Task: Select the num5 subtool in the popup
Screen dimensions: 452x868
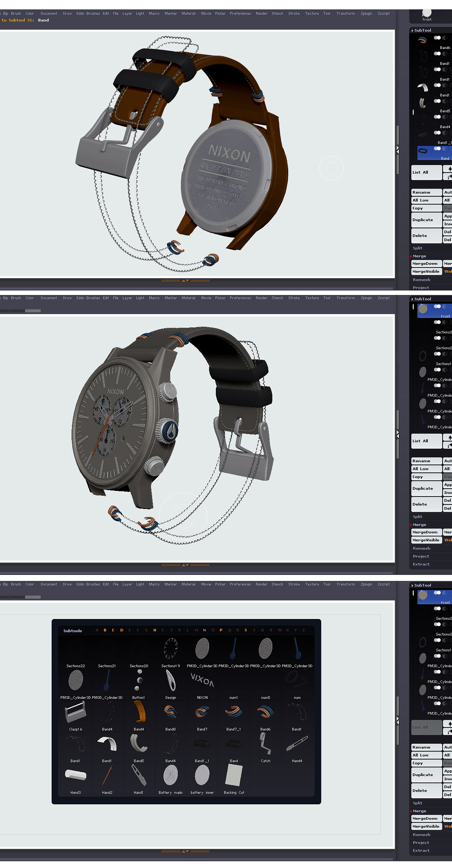Action: click(x=266, y=684)
